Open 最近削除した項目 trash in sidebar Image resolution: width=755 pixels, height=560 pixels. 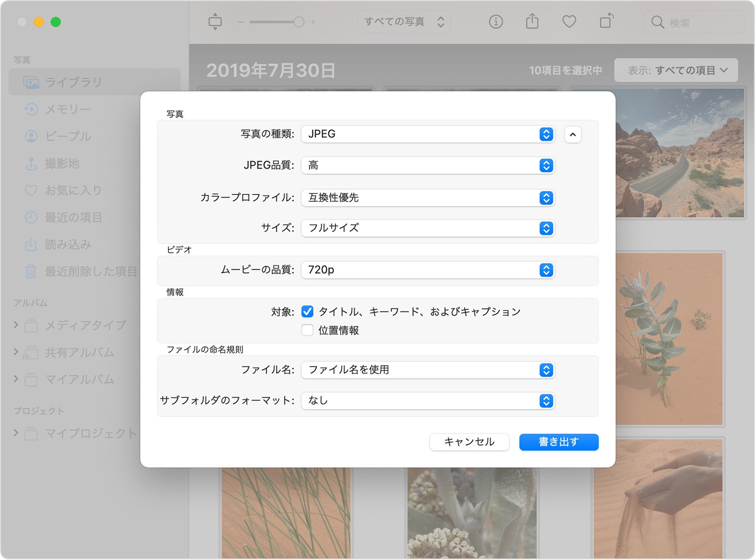(91, 271)
